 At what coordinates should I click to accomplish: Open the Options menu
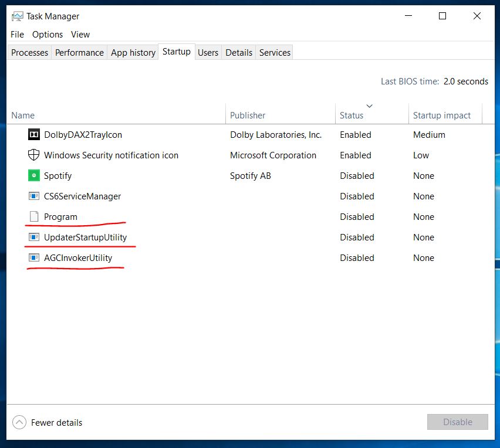coord(48,35)
